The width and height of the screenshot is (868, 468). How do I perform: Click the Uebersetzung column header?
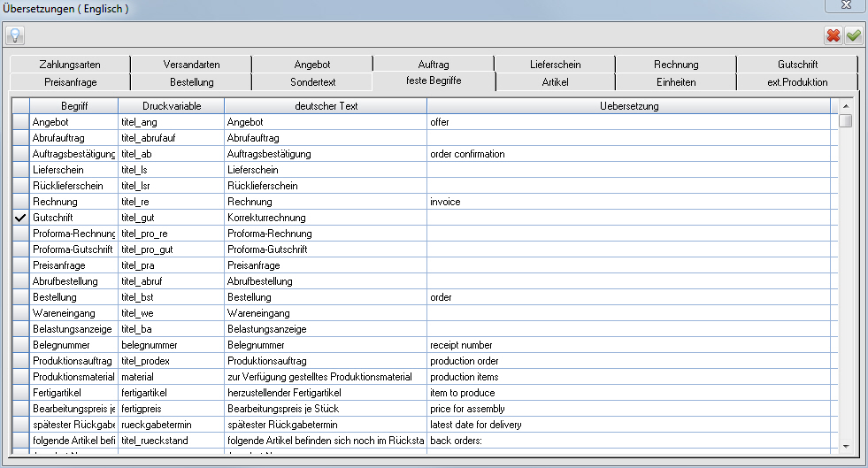629,105
